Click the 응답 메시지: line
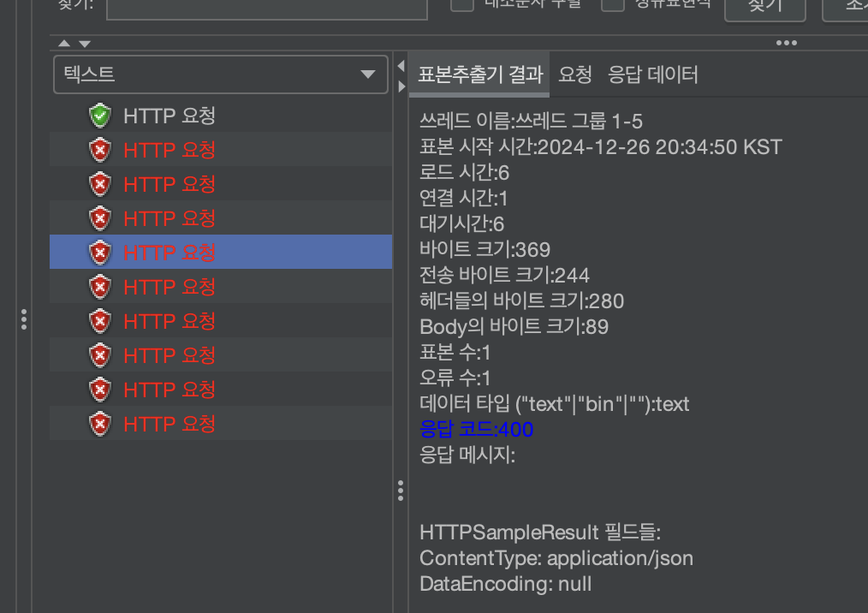The height and width of the screenshot is (613, 868). [x=467, y=455]
